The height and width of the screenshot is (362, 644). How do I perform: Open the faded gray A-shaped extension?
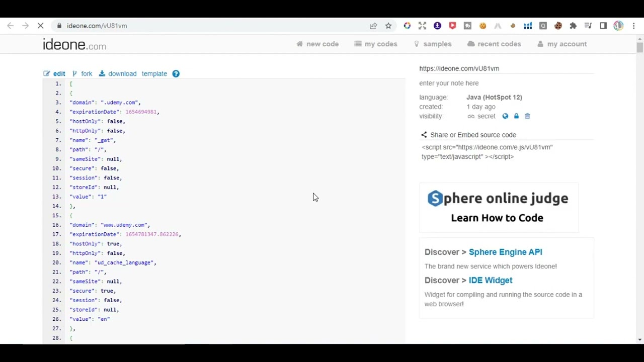click(x=498, y=26)
